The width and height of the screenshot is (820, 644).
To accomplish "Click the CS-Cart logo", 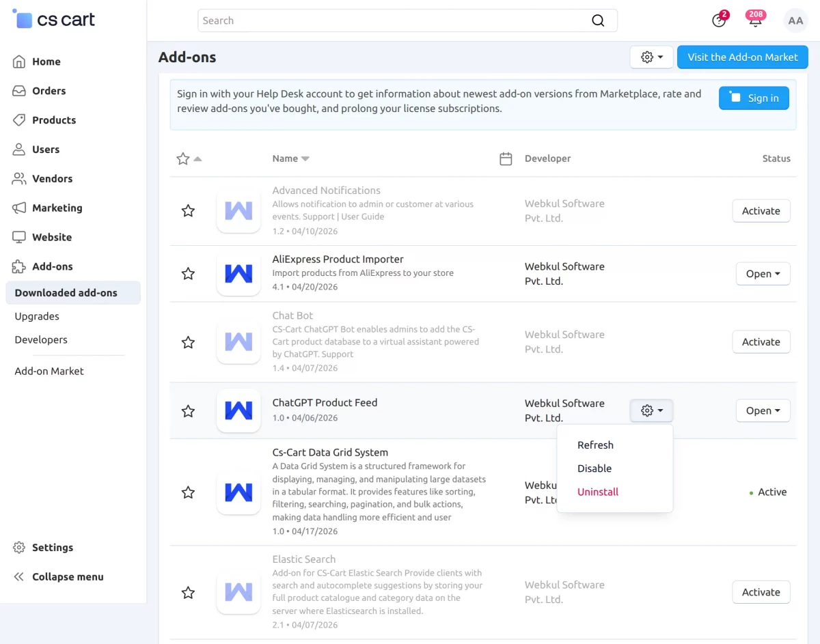I will tap(54, 19).
